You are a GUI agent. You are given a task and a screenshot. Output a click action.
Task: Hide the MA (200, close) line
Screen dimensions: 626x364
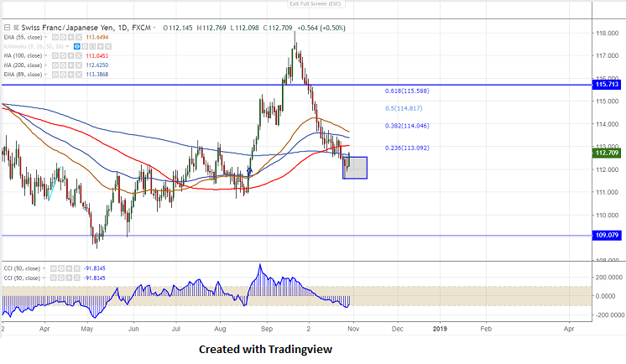point(55,65)
